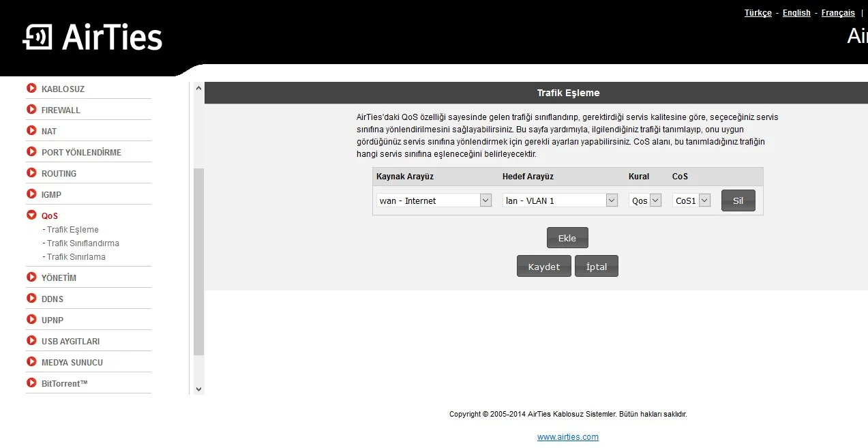868x448 pixels.
Task: Click the copyright text in footer
Action: pos(568,414)
